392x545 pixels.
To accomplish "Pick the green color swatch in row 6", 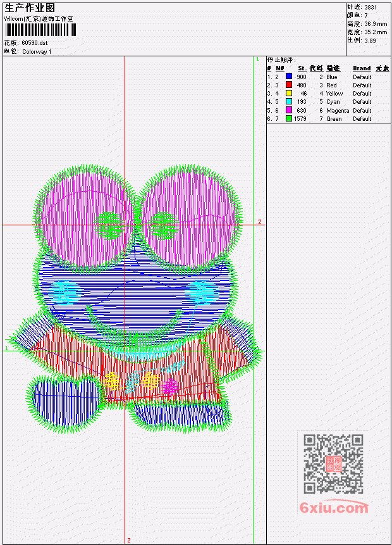I will [288, 118].
